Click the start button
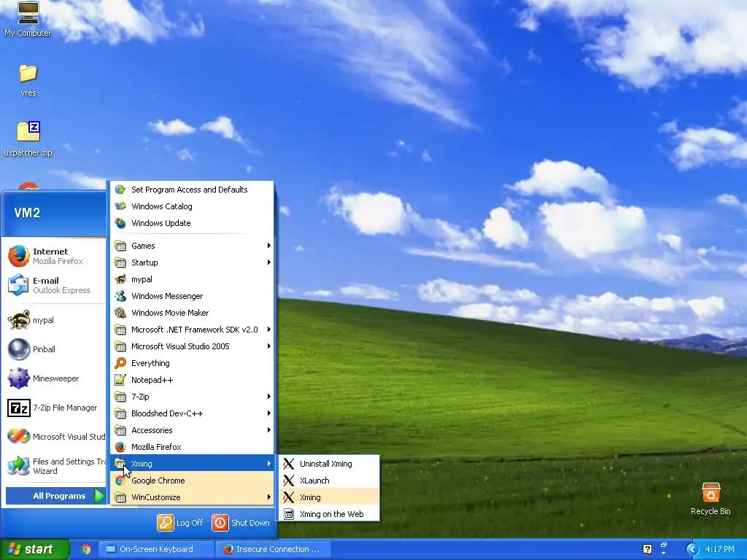This screenshot has width=747, height=560. point(35,549)
